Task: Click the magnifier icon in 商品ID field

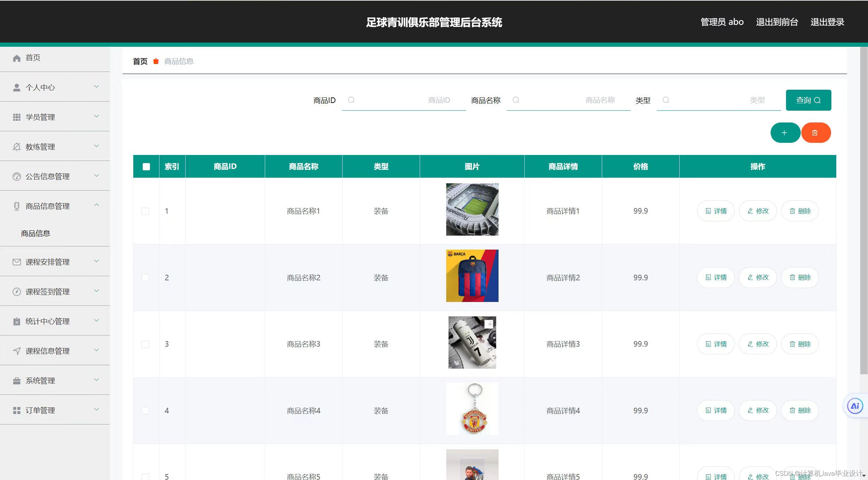Action: [x=351, y=100]
